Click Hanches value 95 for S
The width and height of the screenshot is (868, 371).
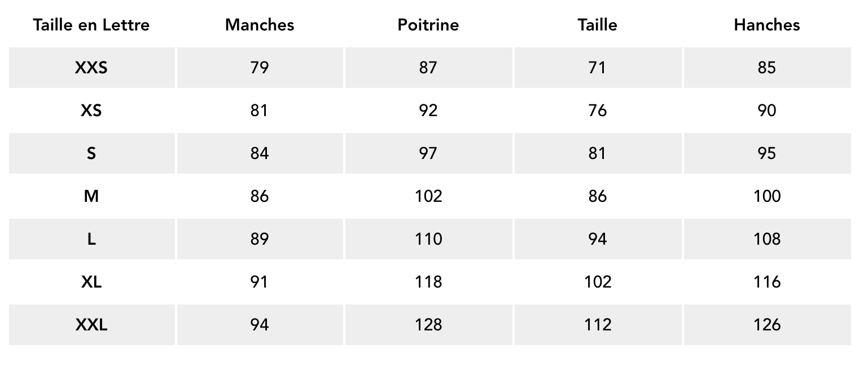click(766, 153)
